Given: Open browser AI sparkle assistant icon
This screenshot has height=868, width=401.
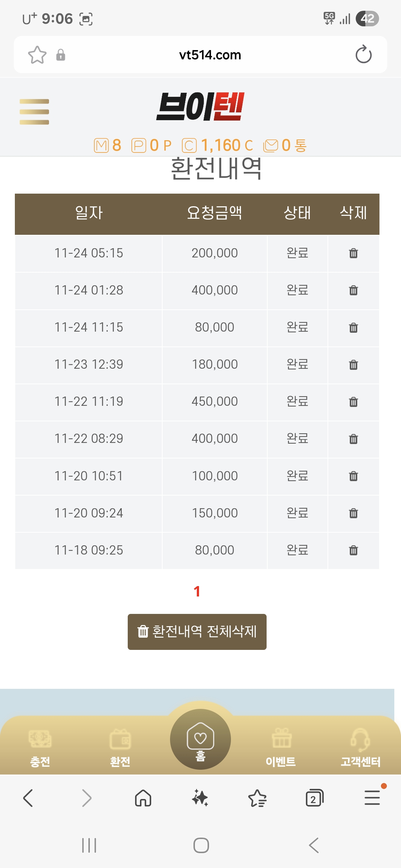Looking at the screenshot, I should pos(200,798).
